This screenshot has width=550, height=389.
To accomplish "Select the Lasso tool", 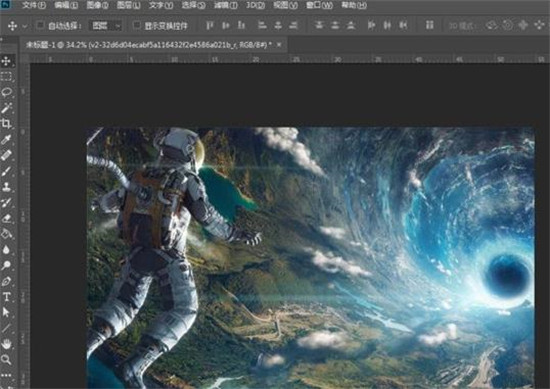I will click(x=6, y=93).
